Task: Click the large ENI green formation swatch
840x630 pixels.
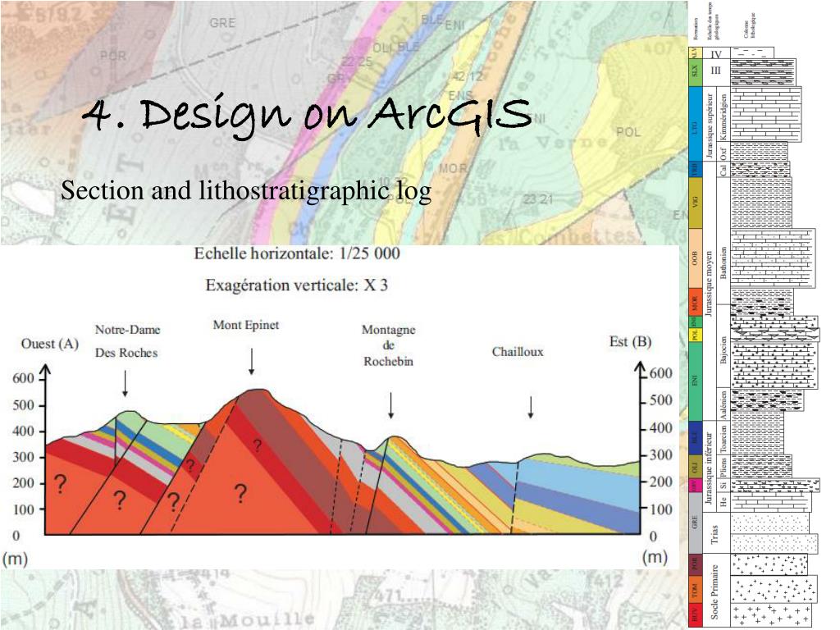Action: coord(695,381)
